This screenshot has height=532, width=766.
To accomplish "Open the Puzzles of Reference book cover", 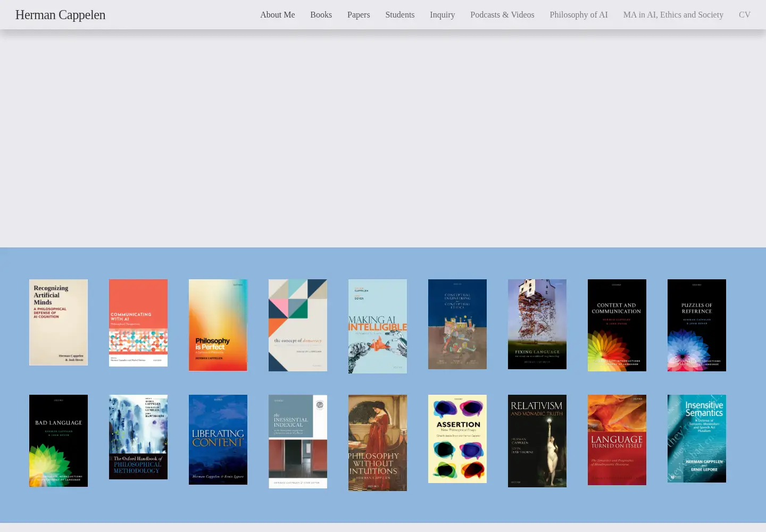I will [697, 325].
